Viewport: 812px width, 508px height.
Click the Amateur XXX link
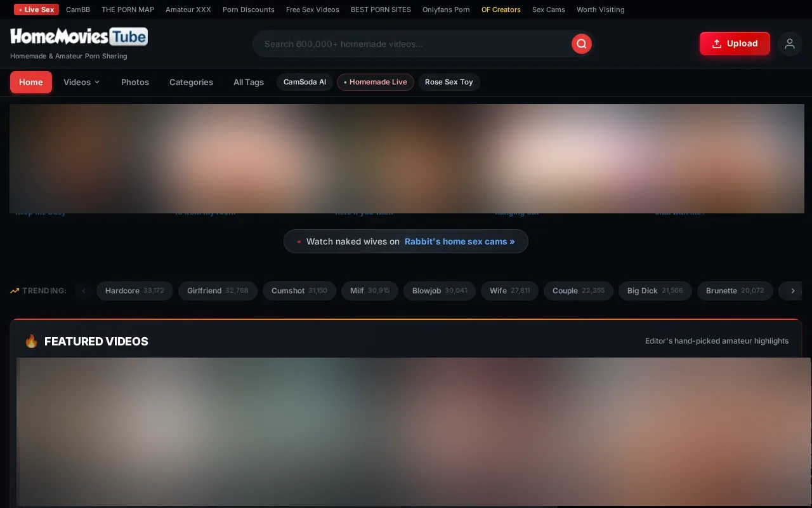point(188,10)
